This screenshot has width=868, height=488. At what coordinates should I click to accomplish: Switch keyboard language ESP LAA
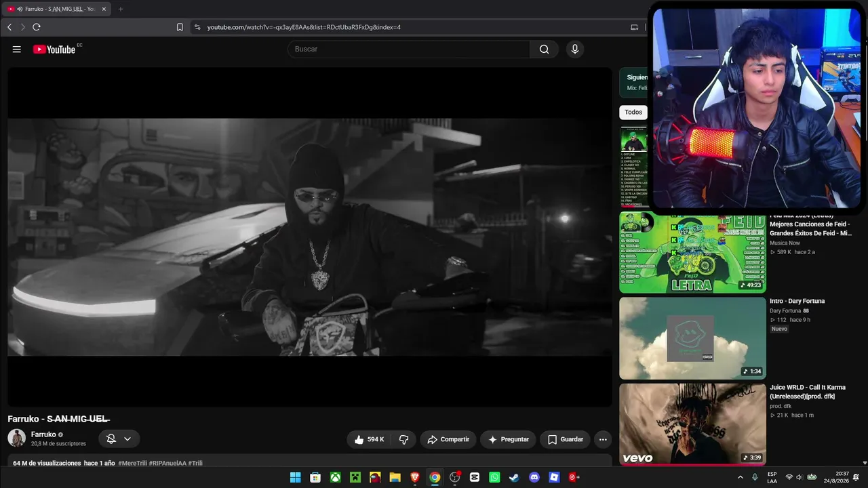772,477
